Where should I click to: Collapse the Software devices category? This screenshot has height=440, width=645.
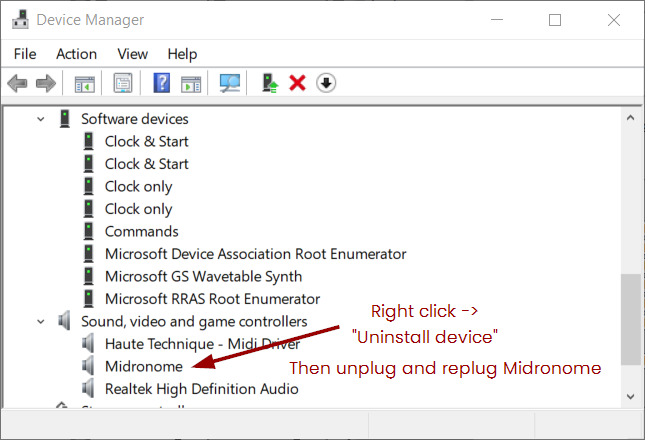click(40, 119)
